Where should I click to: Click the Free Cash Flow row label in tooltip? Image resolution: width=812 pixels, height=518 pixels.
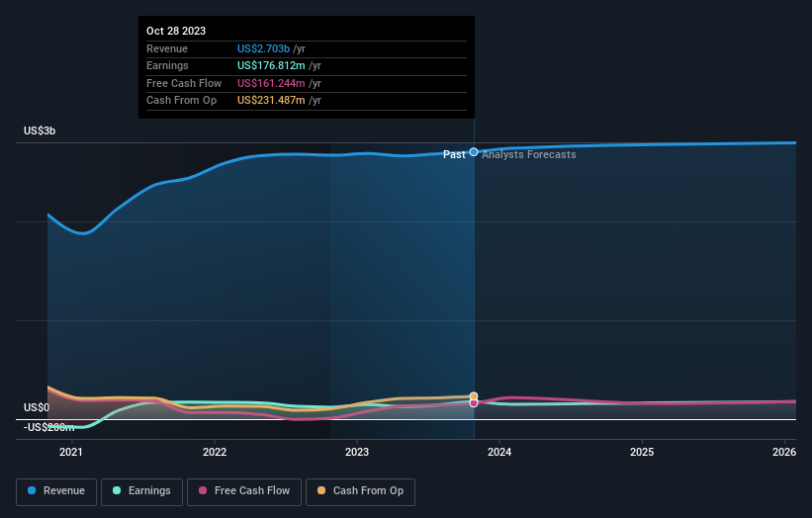click(x=184, y=83)
